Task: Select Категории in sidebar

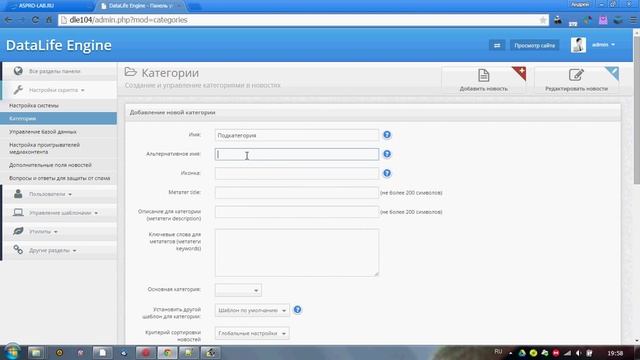Action: point(58,118)
